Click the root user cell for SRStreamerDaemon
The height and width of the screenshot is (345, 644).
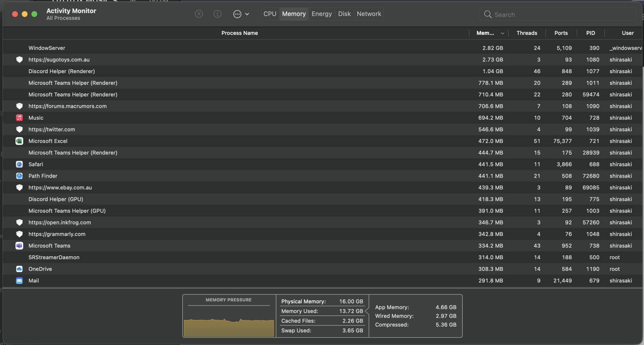[614, 257]
